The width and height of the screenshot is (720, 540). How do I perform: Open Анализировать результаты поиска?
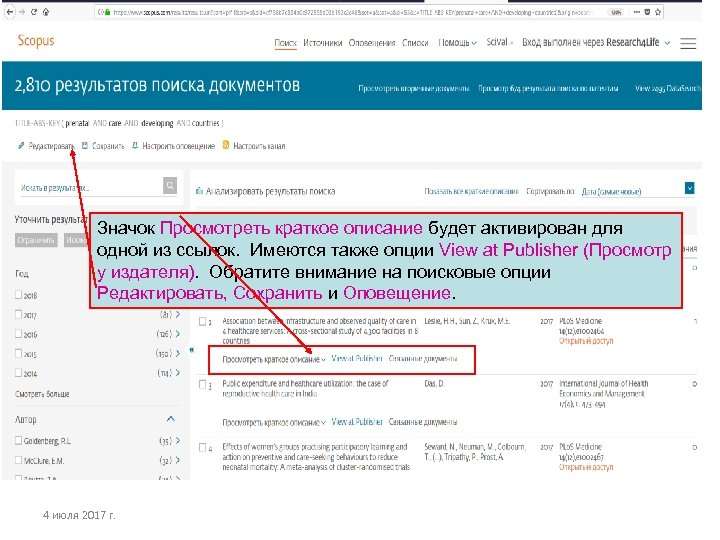(270, 191)
